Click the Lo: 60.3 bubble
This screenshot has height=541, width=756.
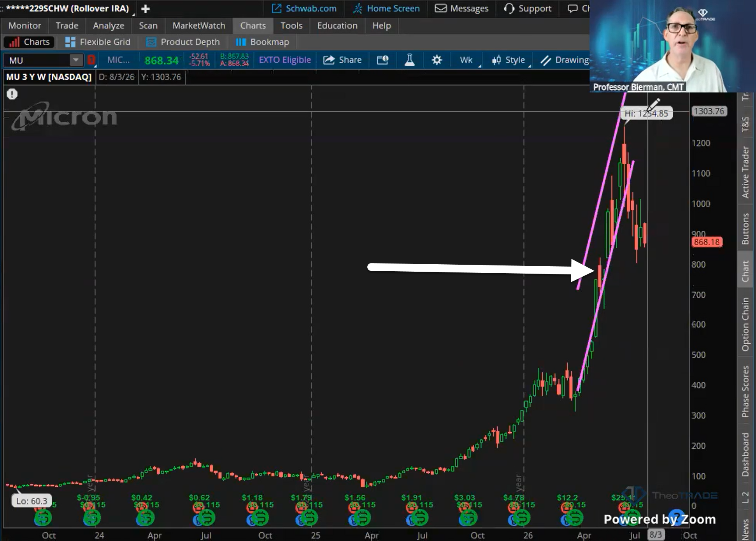click(32, 501)
